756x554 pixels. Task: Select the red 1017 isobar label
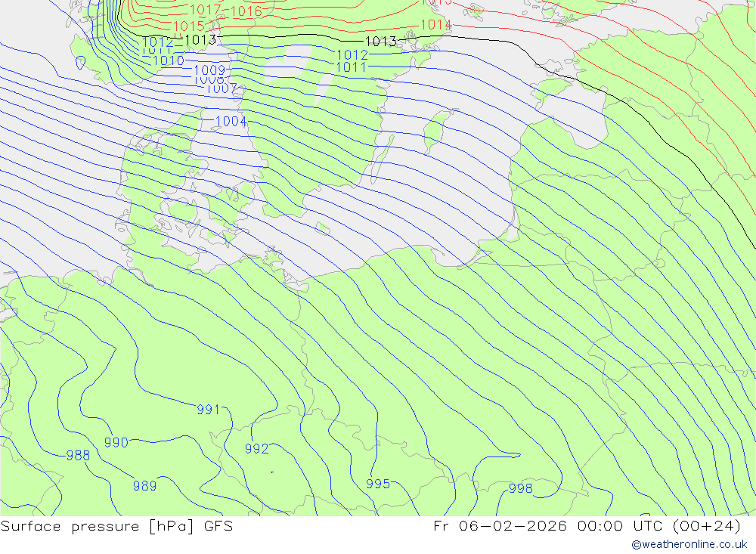click(205, 9)
